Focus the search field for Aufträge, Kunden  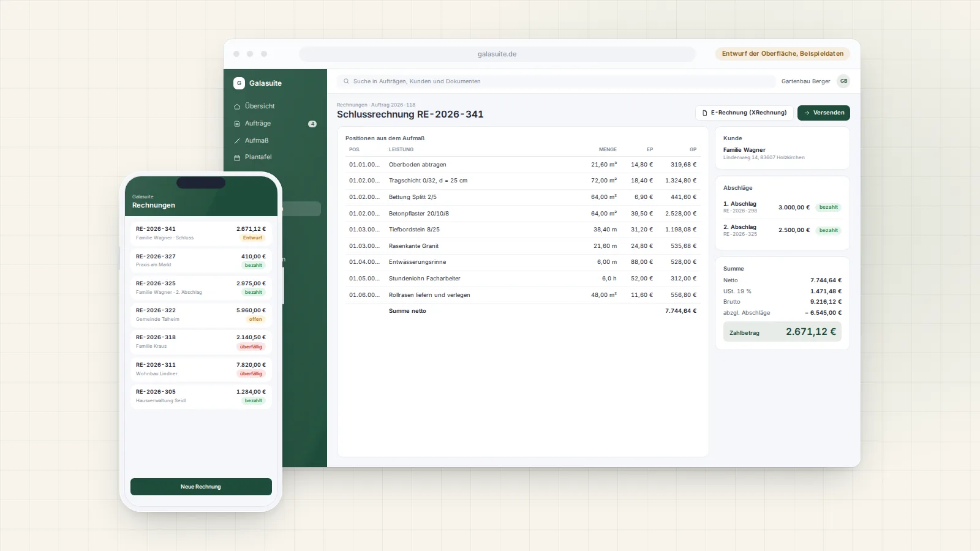pyautogui.click(x=556, y=81)
